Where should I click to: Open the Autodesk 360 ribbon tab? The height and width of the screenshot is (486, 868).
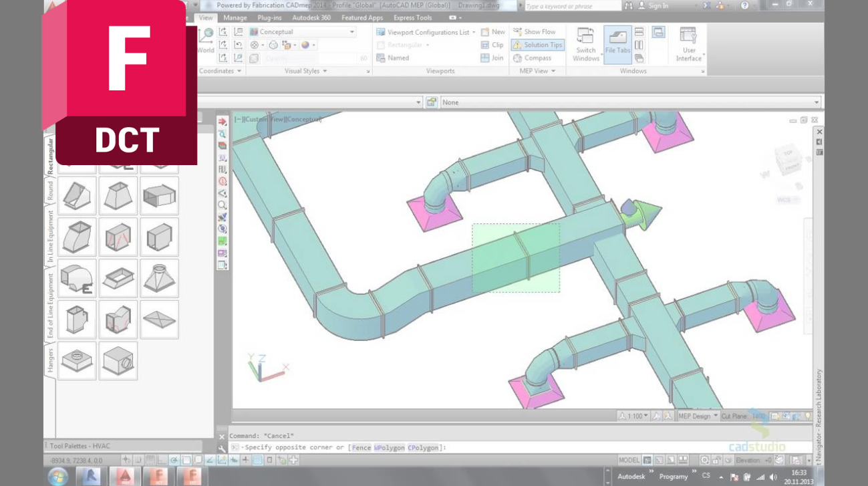[311, 18]
